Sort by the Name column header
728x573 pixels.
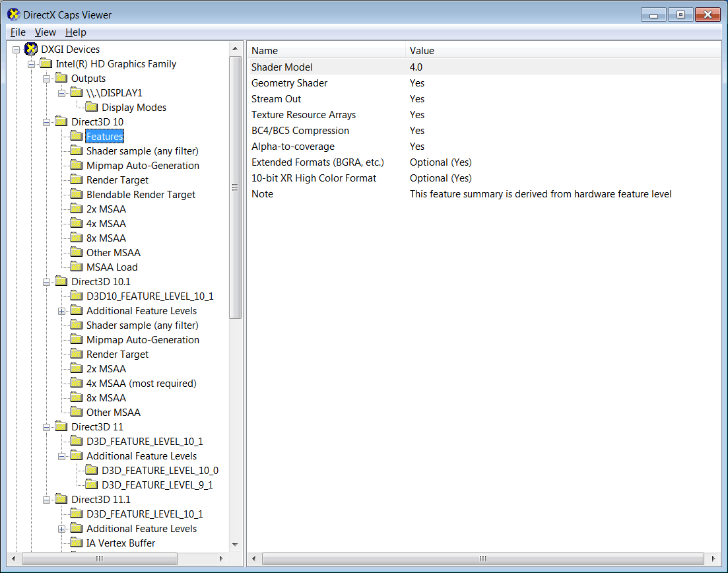click(x=327, y=50)
